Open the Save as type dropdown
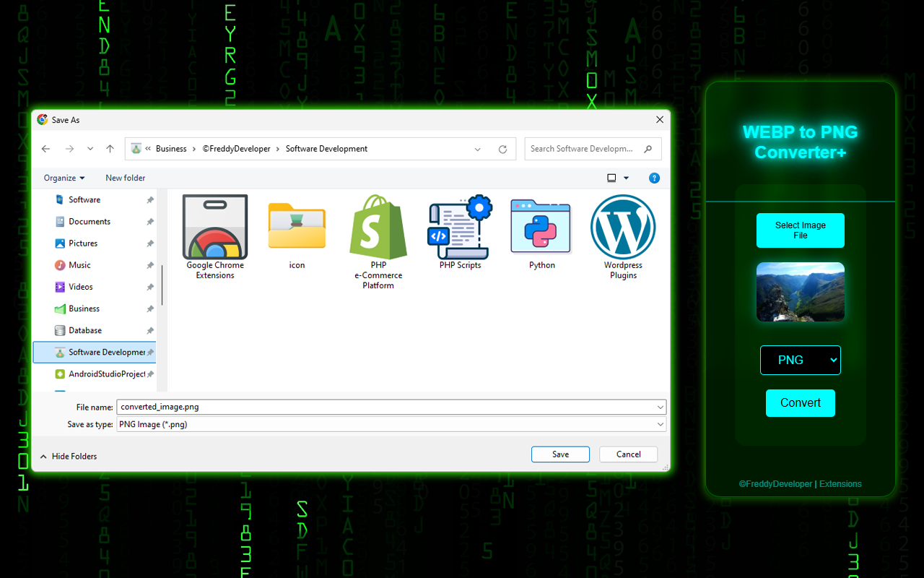 (391, 425)
